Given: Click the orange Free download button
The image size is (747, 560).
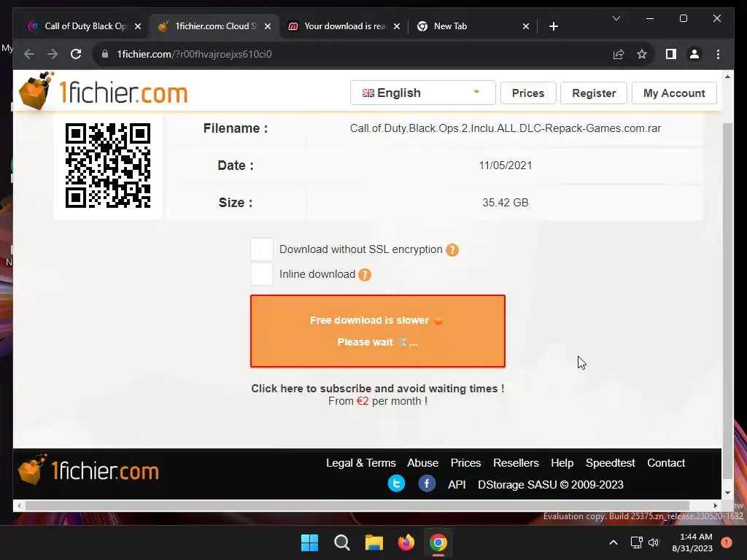Looking at the screenshot, I should coord(377,331).
